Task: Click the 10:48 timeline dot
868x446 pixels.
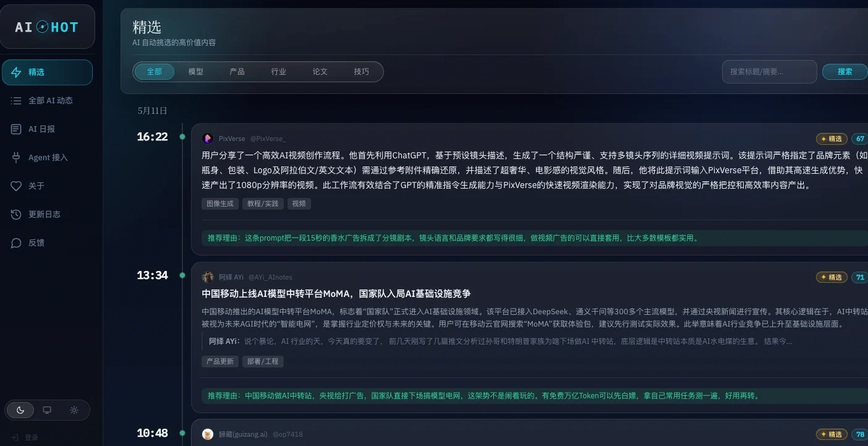Action: (182, 433)
